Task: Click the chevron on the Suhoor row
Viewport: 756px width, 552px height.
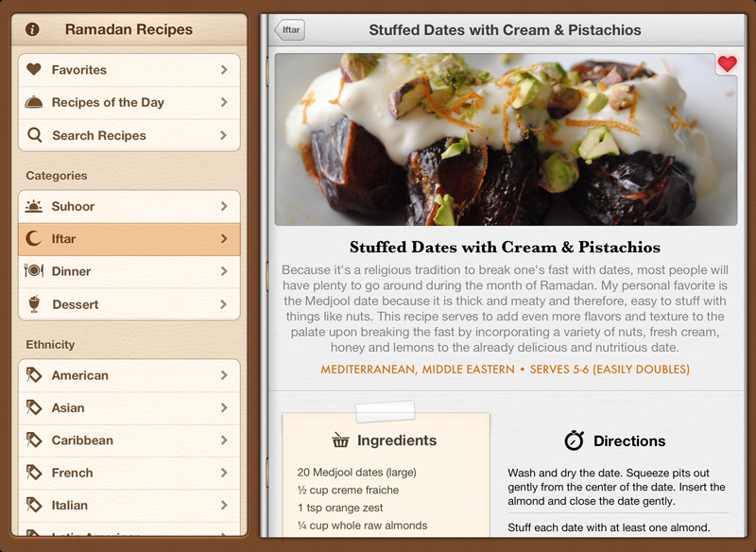Action: pyautogui.click(x=224, y=206)
